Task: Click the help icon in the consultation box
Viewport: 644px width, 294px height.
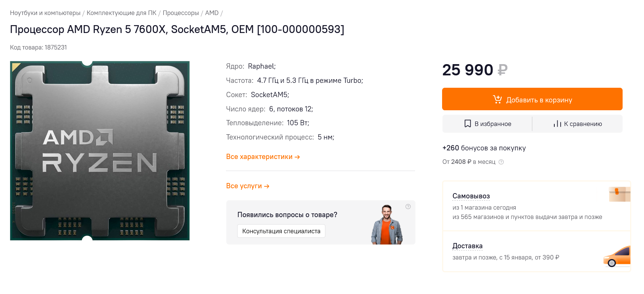Action: (408, 207)
